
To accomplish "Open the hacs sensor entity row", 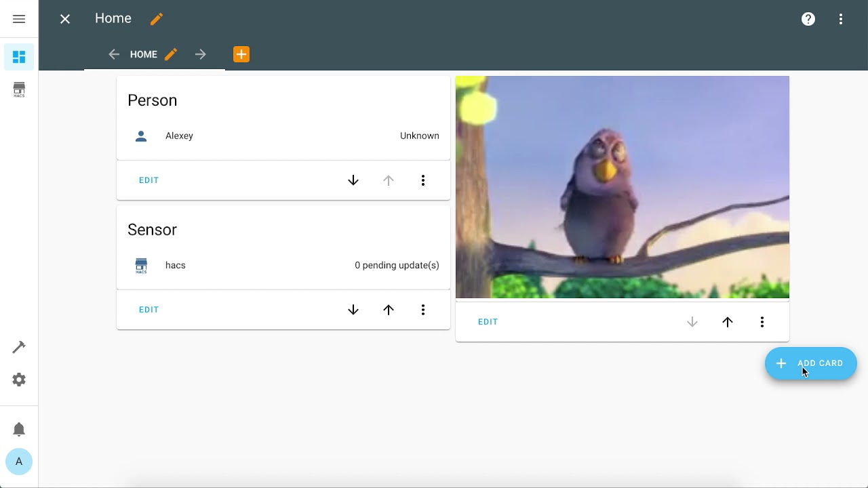I will (283, 265).
